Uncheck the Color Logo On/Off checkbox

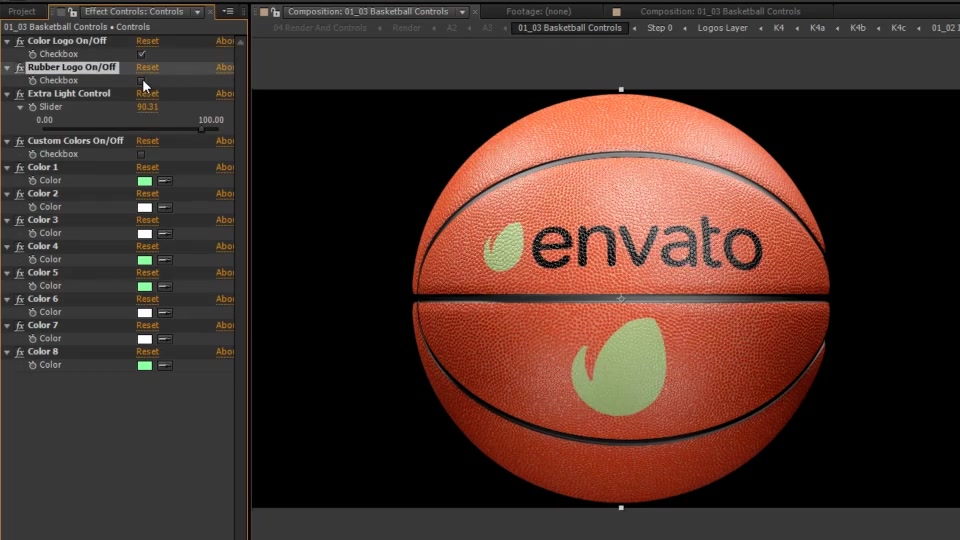141,54
